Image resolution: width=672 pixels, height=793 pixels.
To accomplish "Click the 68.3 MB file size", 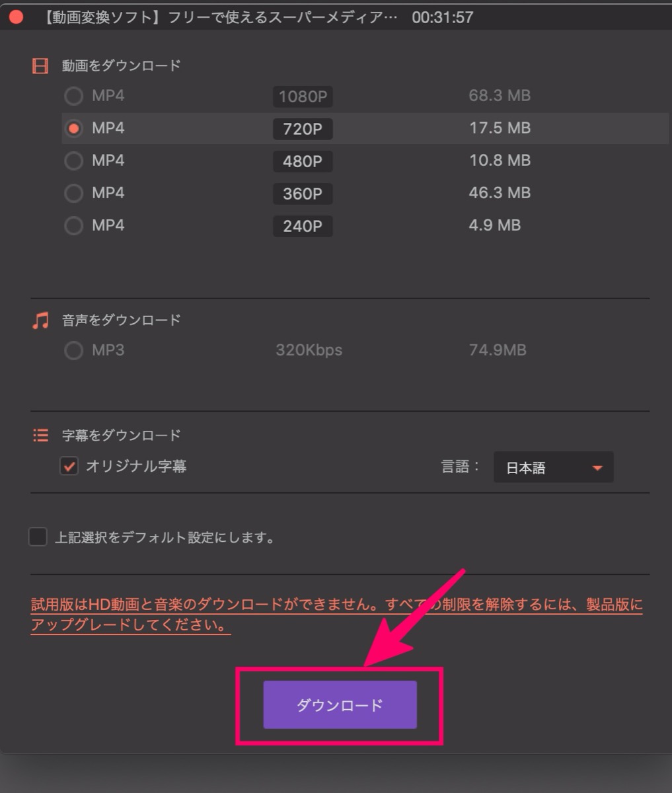I will tap(500, 96).
